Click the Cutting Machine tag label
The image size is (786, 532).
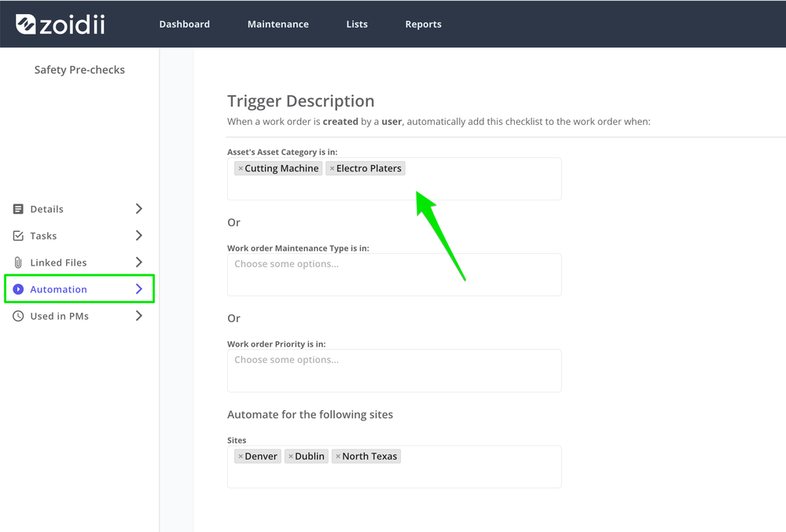click(281, 168)
